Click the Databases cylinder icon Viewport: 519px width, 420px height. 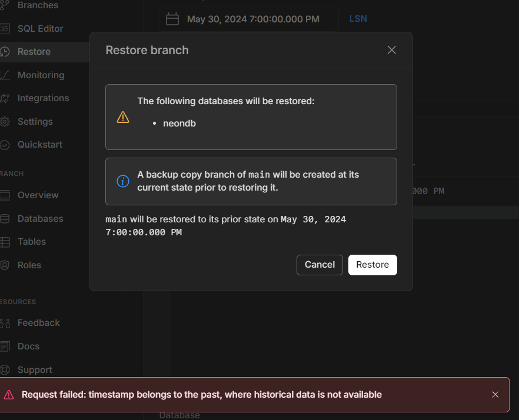click(5, 219)
